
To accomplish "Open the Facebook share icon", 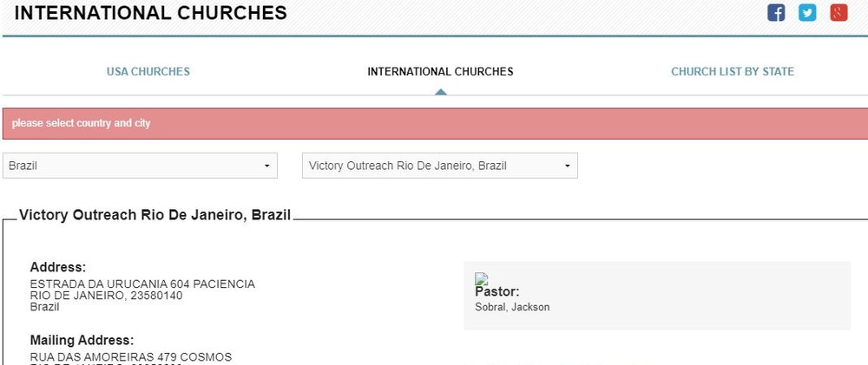I will (x=776, y=12).
